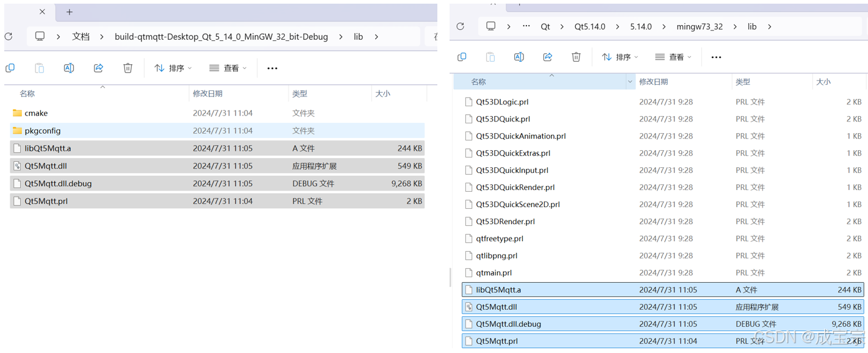
Task: Click mingw73_32 breadcrumb in right address bar
Action: coord(700,26)
